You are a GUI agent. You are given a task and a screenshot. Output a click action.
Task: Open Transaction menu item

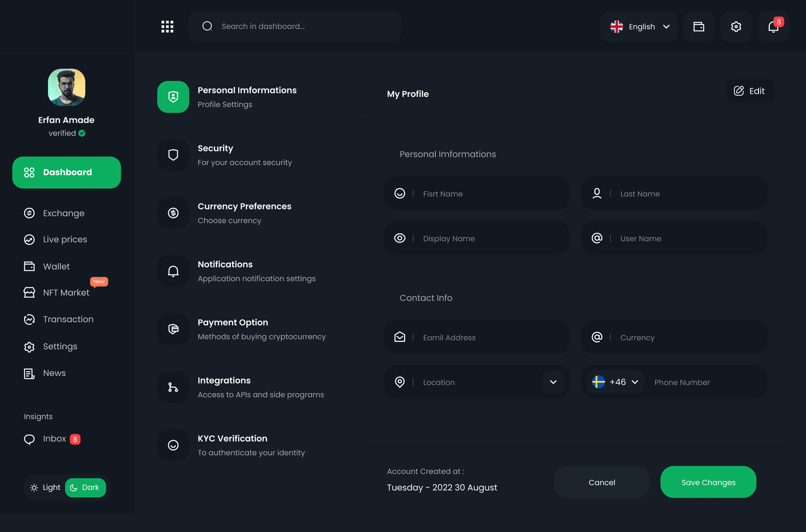(58, 320)
